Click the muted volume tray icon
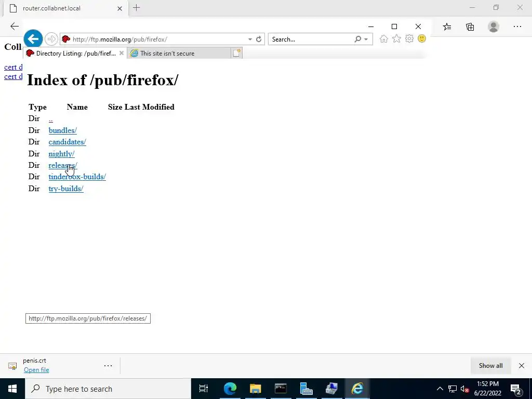The image size is (532, 399). 464,389
